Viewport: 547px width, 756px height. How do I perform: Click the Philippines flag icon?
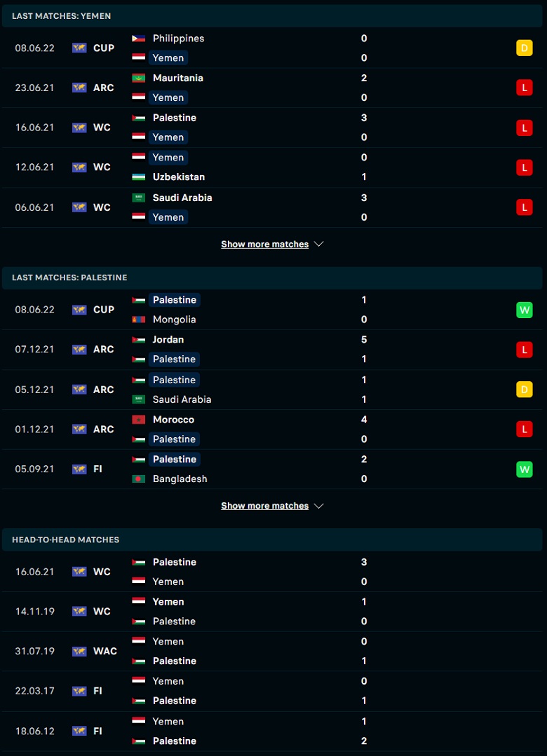pos(139,39)
